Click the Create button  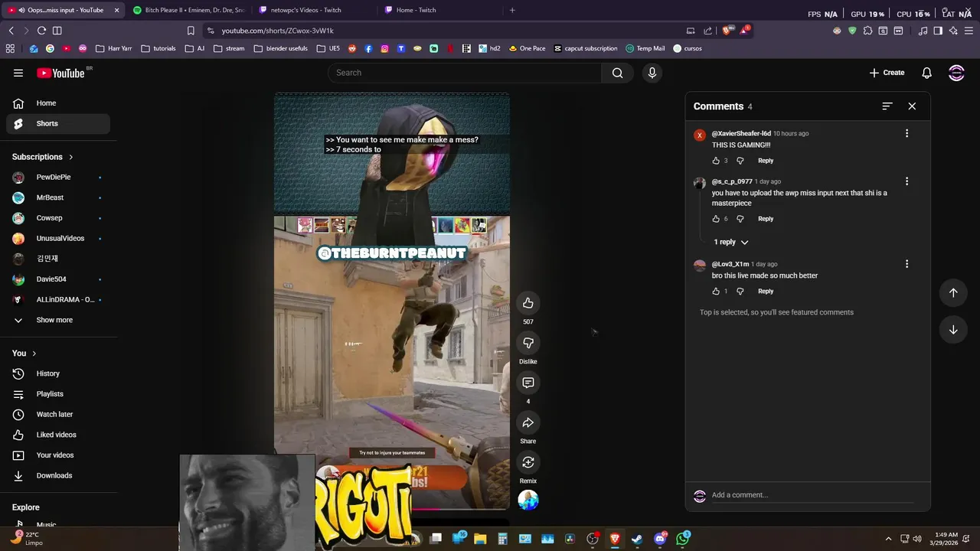pyautogui.click(x=887, y=73)
